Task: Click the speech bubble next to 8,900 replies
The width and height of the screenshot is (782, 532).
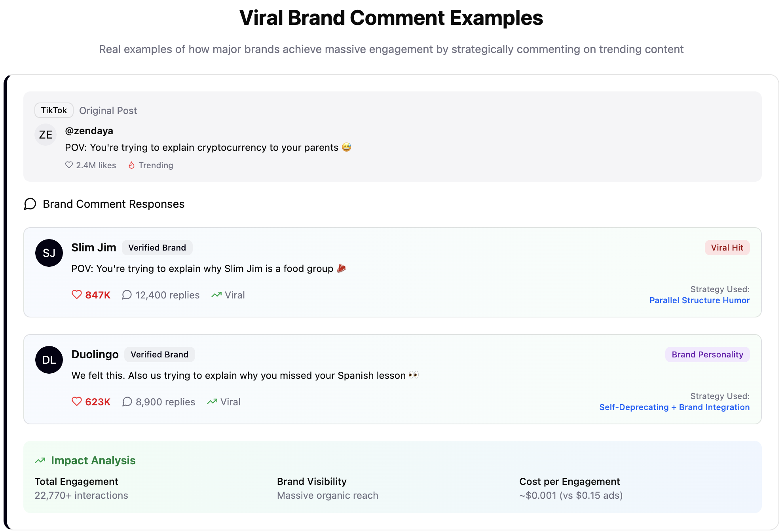Action: [x=127, y=402]
